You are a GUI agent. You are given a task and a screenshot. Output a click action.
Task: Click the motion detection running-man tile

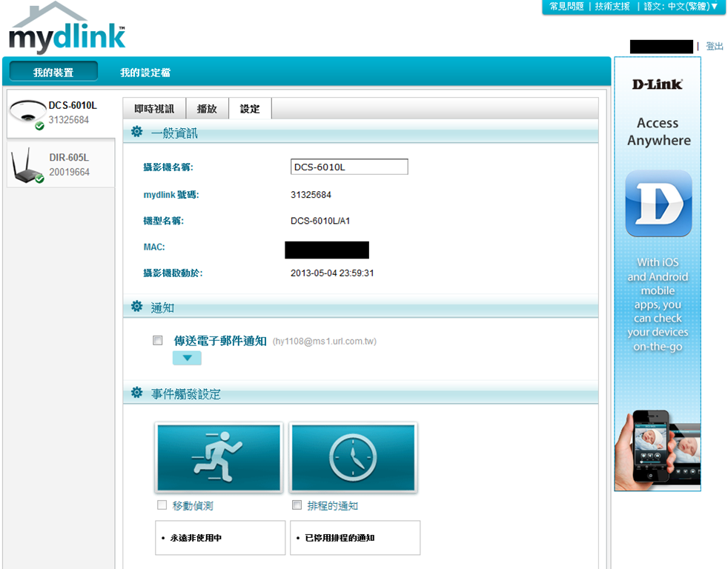(219, 458)
